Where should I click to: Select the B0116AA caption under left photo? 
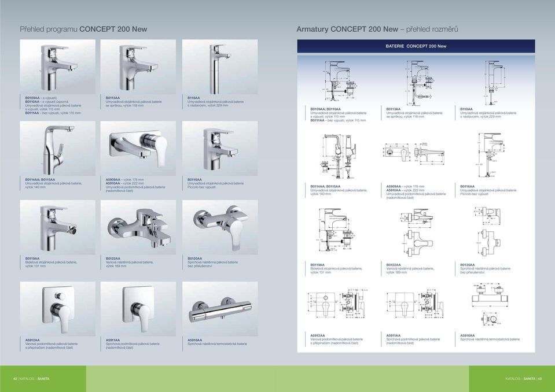pyautogui.click(x=215, y=183)
